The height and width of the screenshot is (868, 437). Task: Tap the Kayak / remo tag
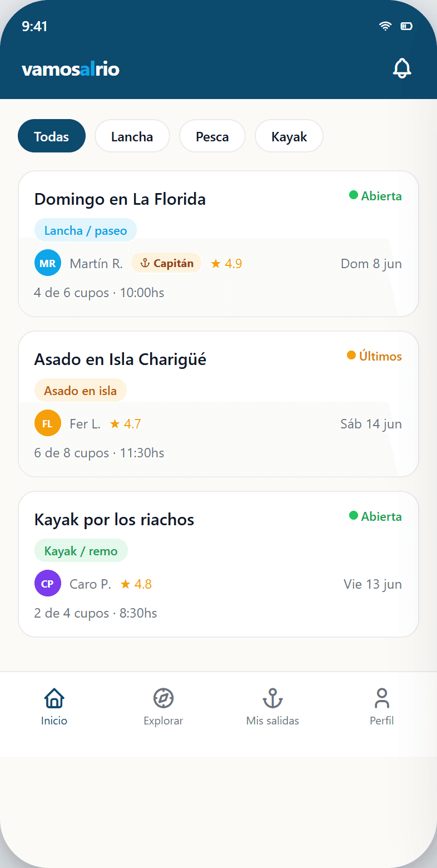pyautogui.click(x=81, y=551)
